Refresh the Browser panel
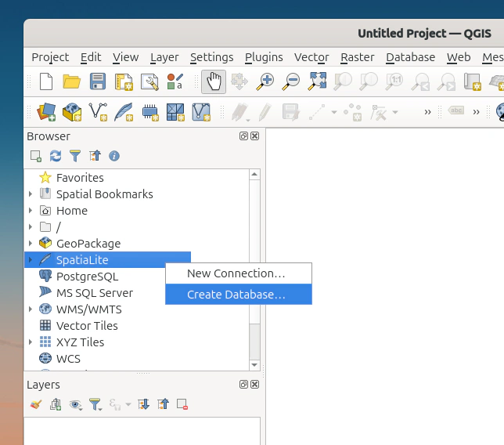 56,156
